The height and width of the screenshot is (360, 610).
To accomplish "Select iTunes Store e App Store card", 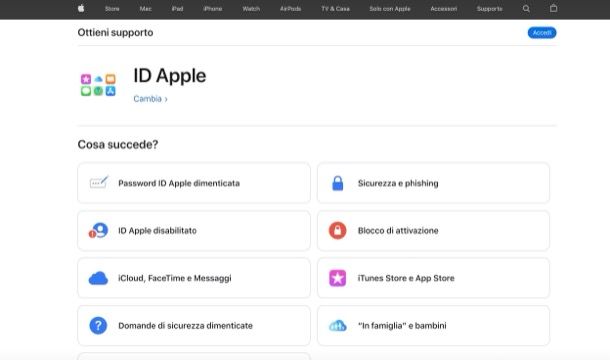I will (433, 278).
